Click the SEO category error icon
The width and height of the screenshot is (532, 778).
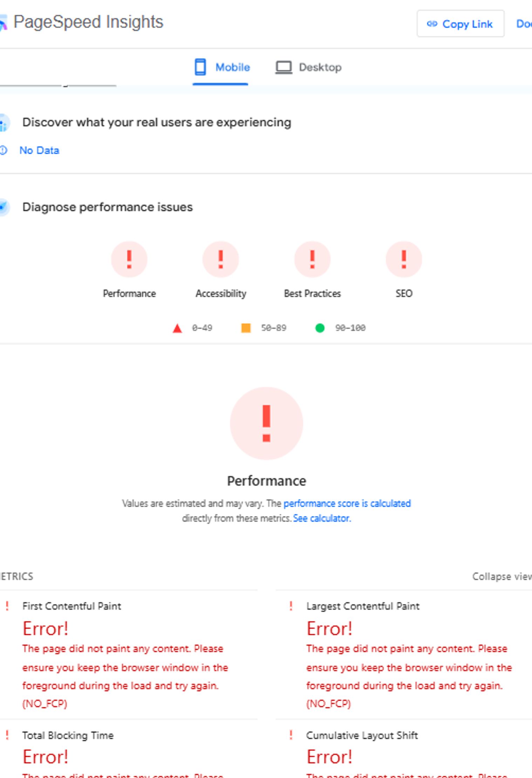[404, 259]
